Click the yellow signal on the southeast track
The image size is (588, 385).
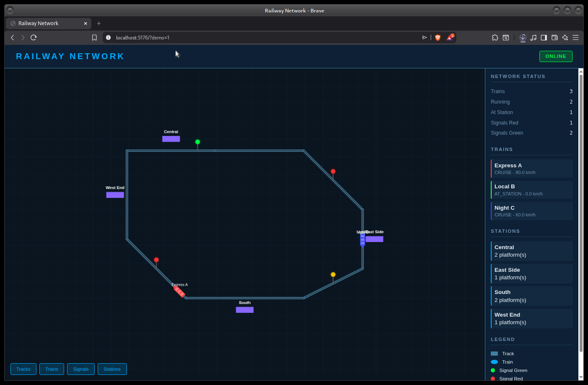333,275
